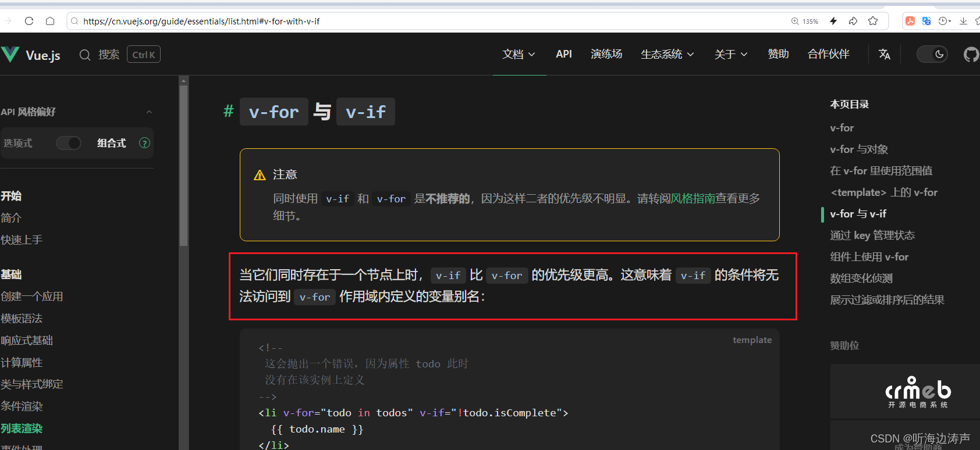The height and width of the screenshot is (450, 980).
Task: Click the sidebar vertical scrollbar thumb
Action: 184,166
